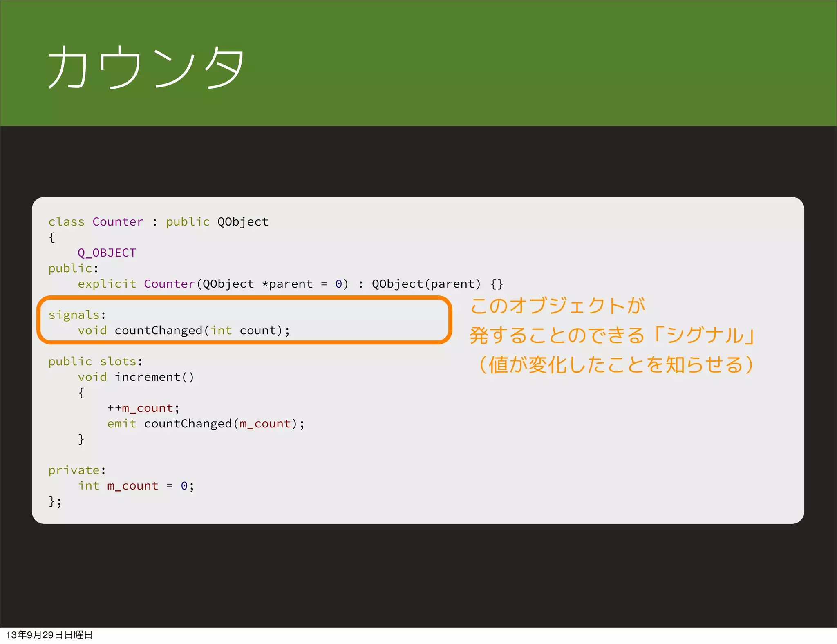The image size is (837, 644).
Task: Click the '++m_count;' statement
Action: click(x=143, y=408)
